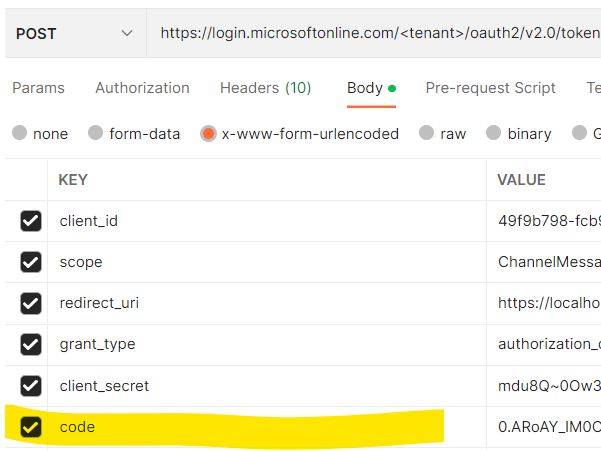Screen dimensions: 601x451
Task: Uncheck the scope row checkbox
Action: pyautogui.click(x=31, y=262)
